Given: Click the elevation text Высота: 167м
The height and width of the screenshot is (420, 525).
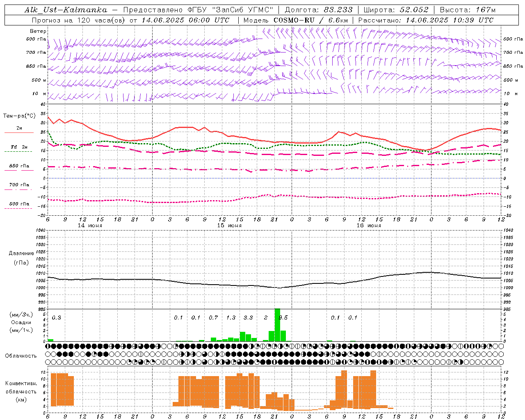Looking at the screenshot, I should [467, 10].
